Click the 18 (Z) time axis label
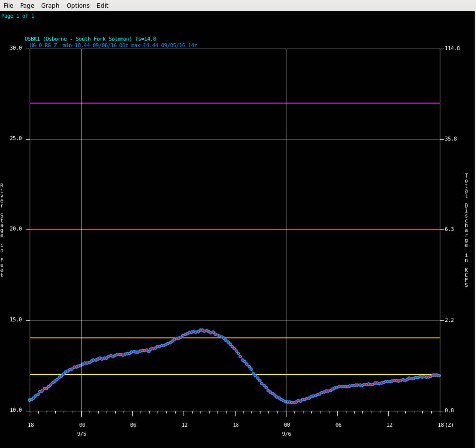Image resolution: width=476 pixels, height=448 pixels. point(445,425)
